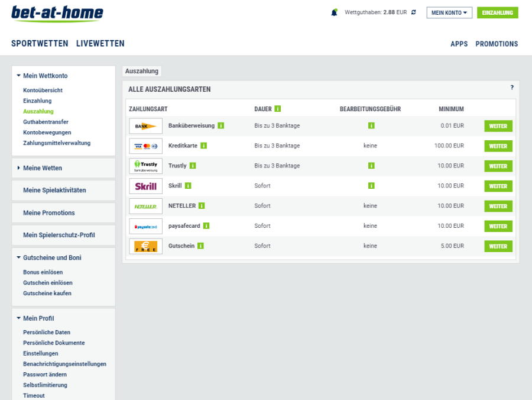Open SPORTWETTEN navigation item
This screenshot has height=400, width=532.
coord(40,43)
